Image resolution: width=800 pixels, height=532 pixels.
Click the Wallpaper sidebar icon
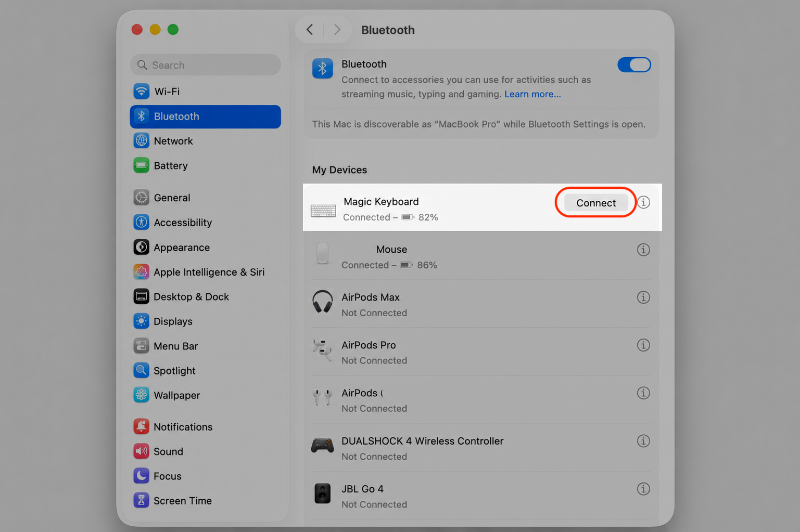click(x=141, y=395)
